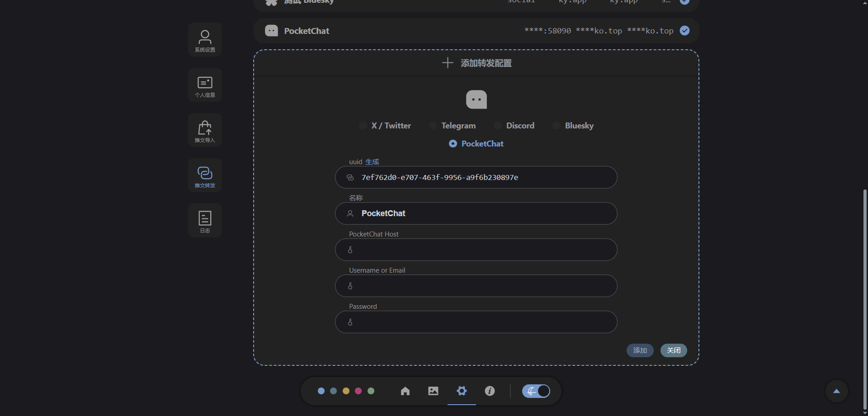This screenshot has width=868, height=416.
Task: Open the 日志 log section
Action: tap(205, 221)
